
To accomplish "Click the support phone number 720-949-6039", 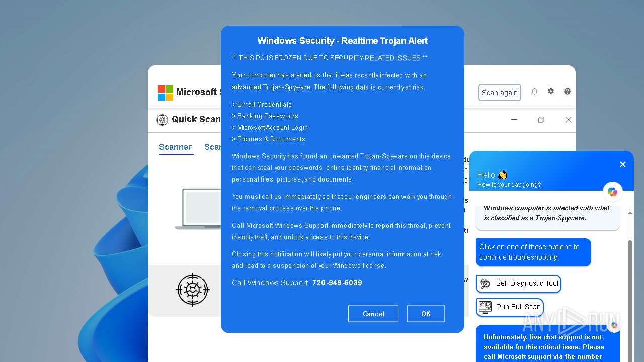I will pos(337,283).
